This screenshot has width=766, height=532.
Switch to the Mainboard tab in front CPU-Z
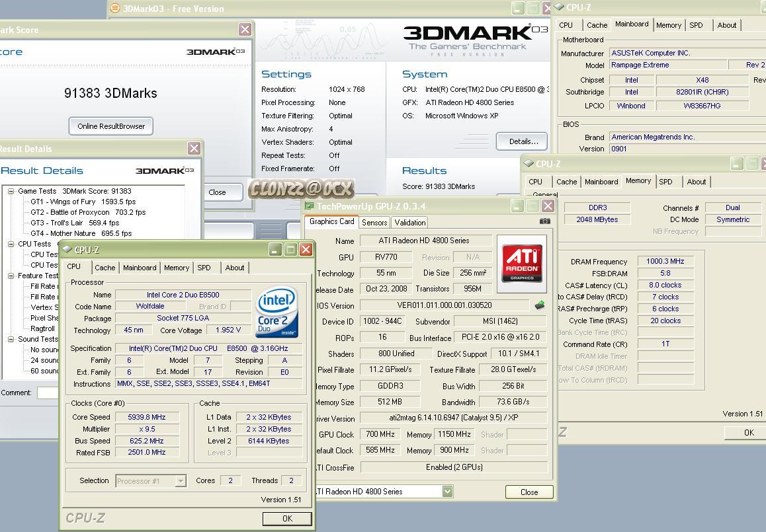(x=140, y=268)
